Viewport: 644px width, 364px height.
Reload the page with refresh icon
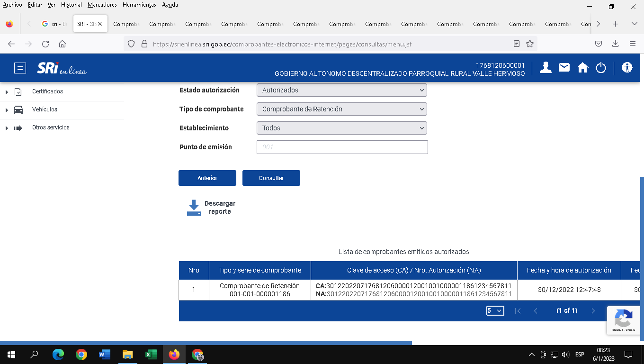click(x=45, y=44)
